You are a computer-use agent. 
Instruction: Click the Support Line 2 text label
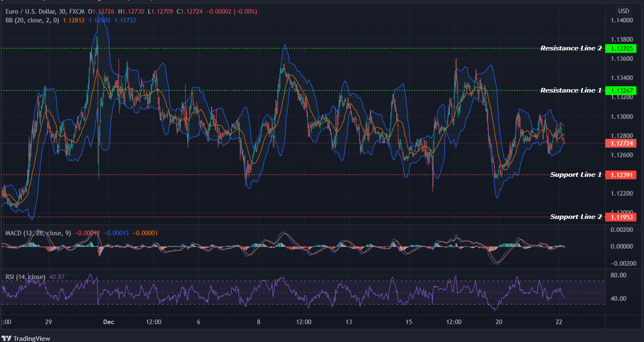[575, 217]
